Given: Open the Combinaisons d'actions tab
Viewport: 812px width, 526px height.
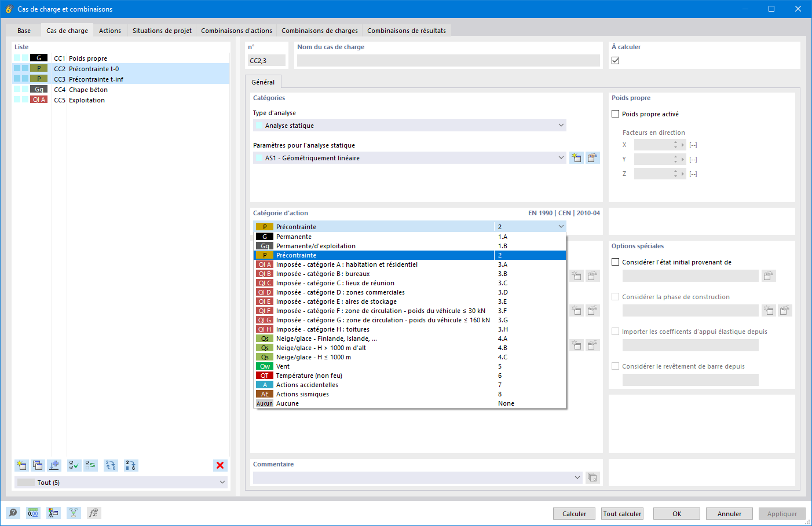Looking at the screenshot, I should (236, 31).
